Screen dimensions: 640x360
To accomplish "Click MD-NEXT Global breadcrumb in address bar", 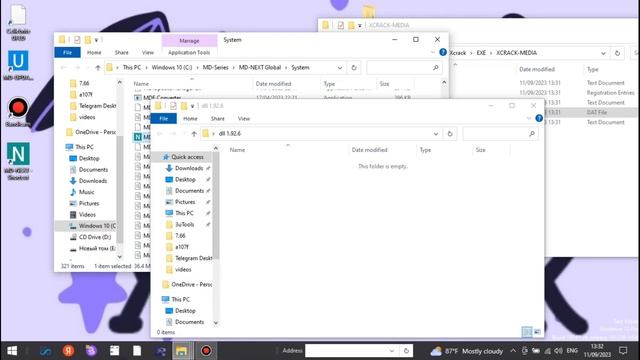I will point(260,68).
